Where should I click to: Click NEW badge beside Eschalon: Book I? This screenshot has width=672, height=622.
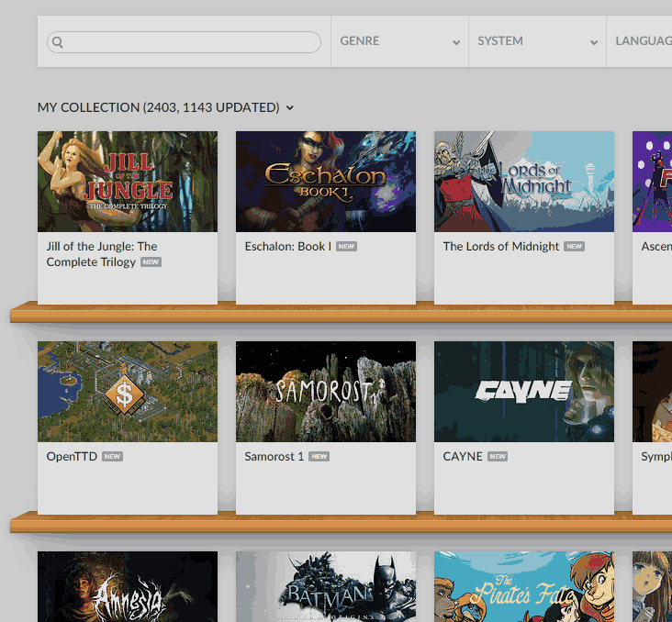click(x=346, y=246)
